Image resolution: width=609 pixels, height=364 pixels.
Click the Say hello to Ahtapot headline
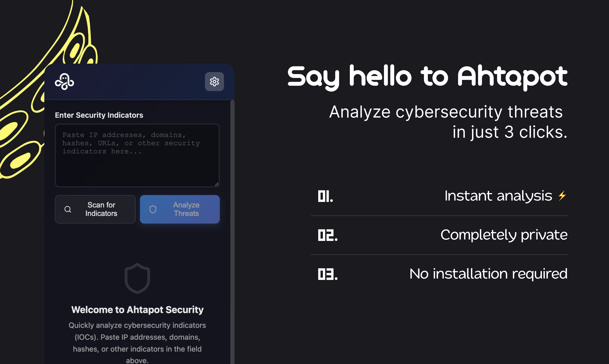pyautogui.click(x=427, y=77)
